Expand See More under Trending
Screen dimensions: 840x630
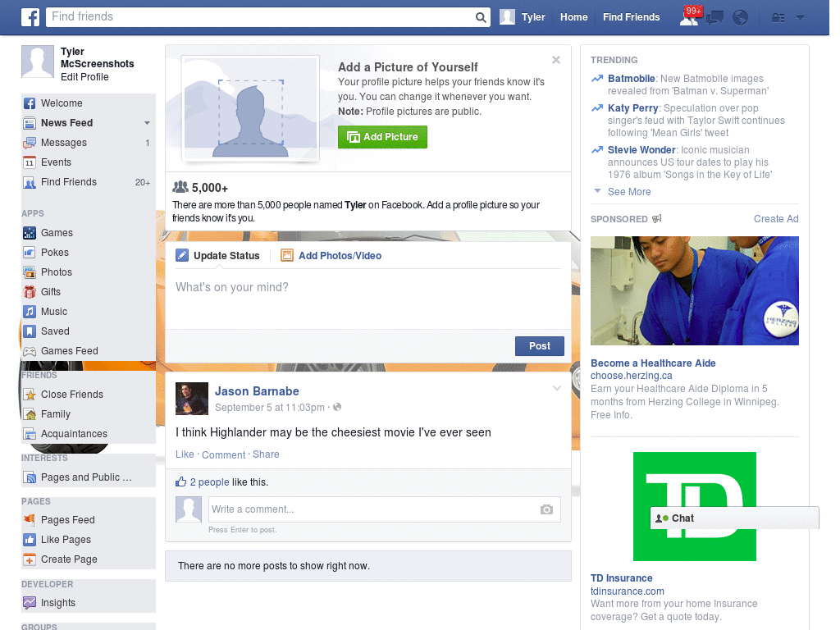[x=629, y=192]
